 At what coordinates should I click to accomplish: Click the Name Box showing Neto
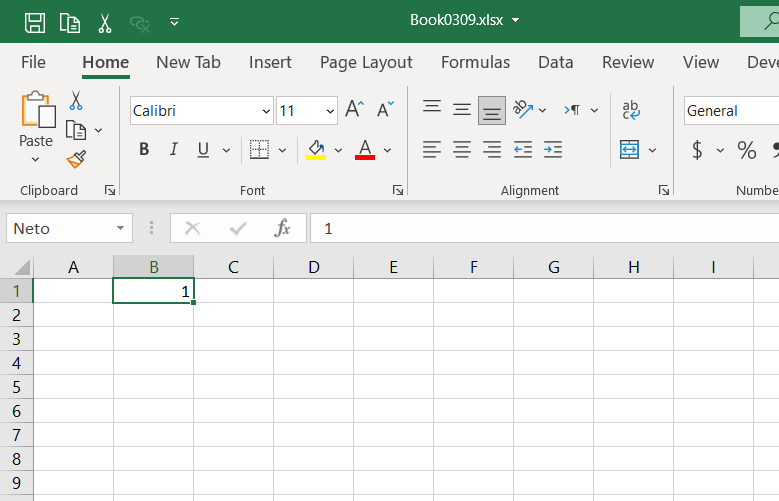pos(62,229)
